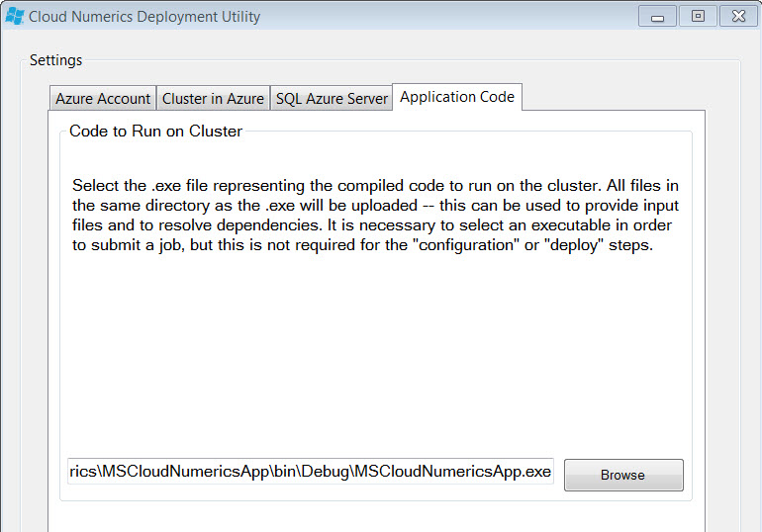Viewport: 762px width, 532px height.
Task: Click the Cloud Numerics app icon in title bar
Action: click(14, 16)
